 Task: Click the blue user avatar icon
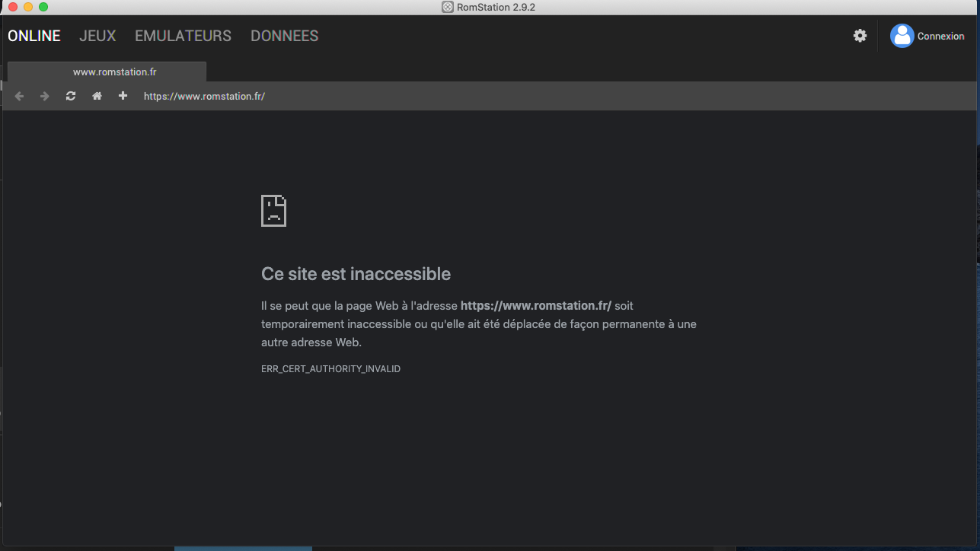point(902,36)
